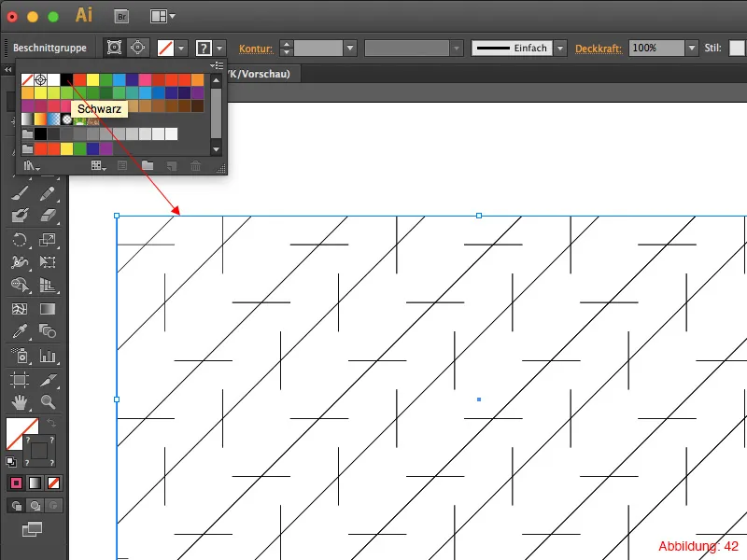Select the Zoom tool
This screenshot has height=560, width=747.
pos(48,402)
